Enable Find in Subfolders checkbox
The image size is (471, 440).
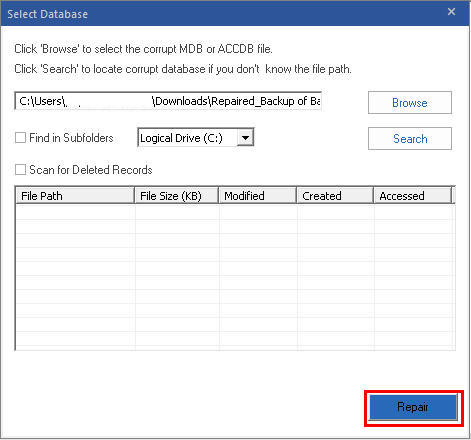click(20, 138)
